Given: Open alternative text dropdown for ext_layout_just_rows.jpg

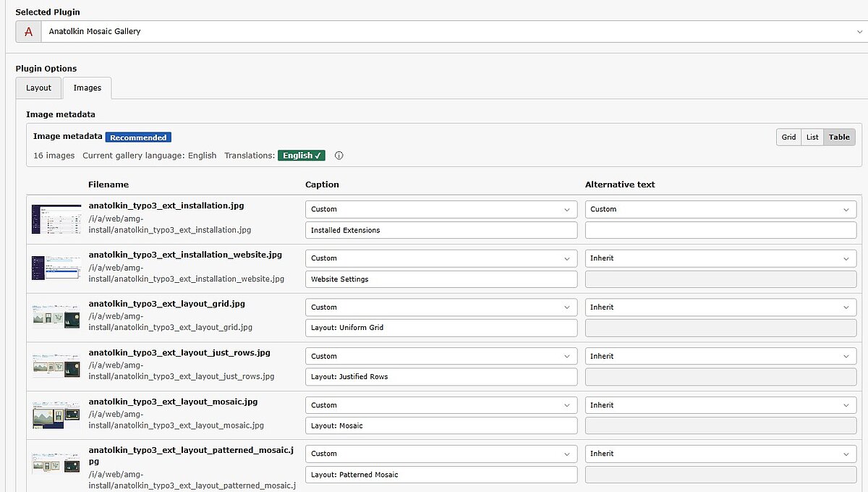Looking at the screenshot, I should (x=720, y=356).
